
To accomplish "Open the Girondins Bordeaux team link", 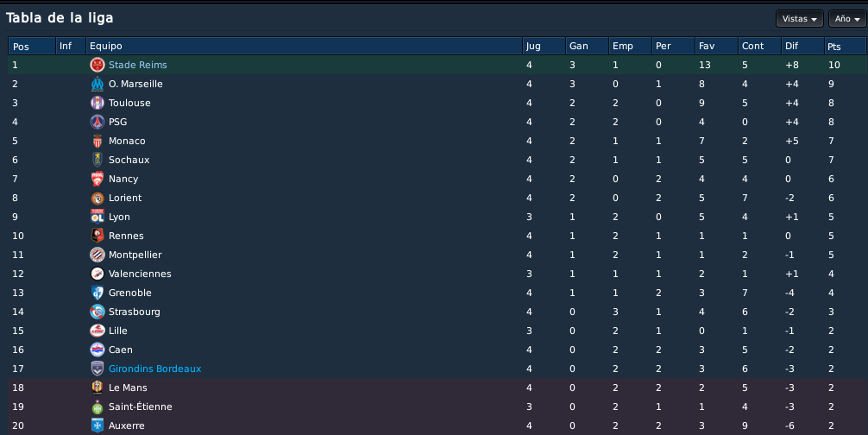I will point(155,369).
